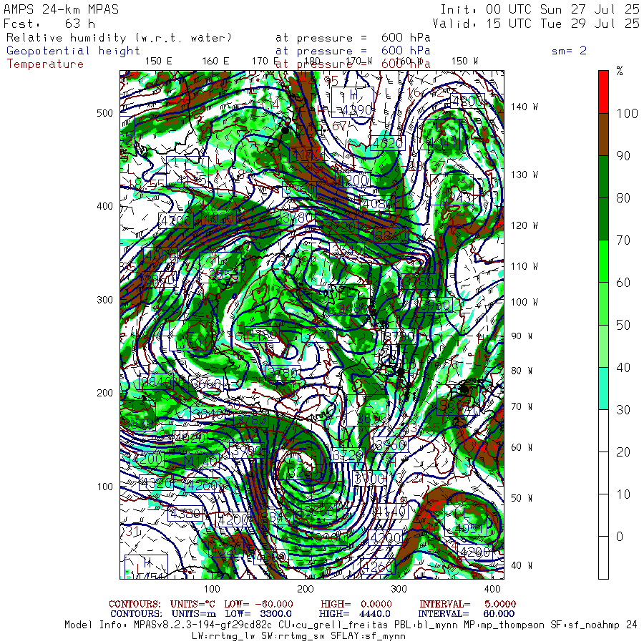The width and height of the screenshot is (644, 644).
Task: Click the 'SW:rrtmg_sw' scheme text
Action: point(293,636)
